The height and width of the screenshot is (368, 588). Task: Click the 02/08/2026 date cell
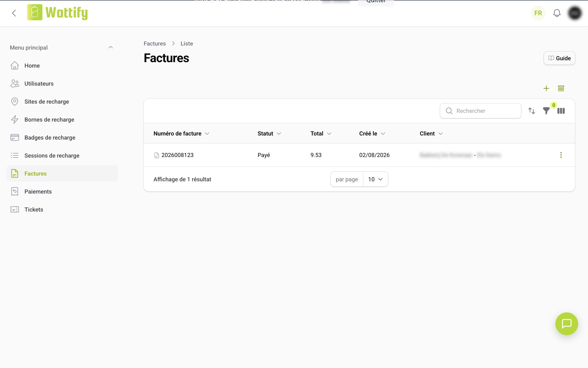click(x=374, y=155)
